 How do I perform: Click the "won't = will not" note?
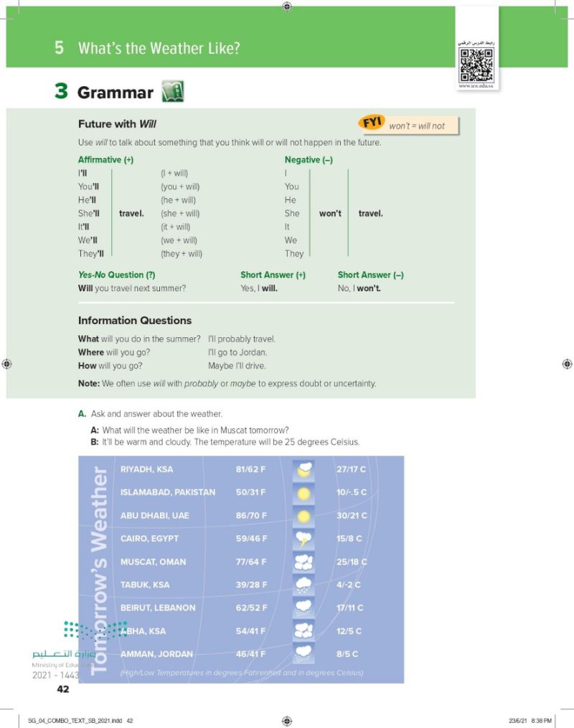(x=417, y=126)
